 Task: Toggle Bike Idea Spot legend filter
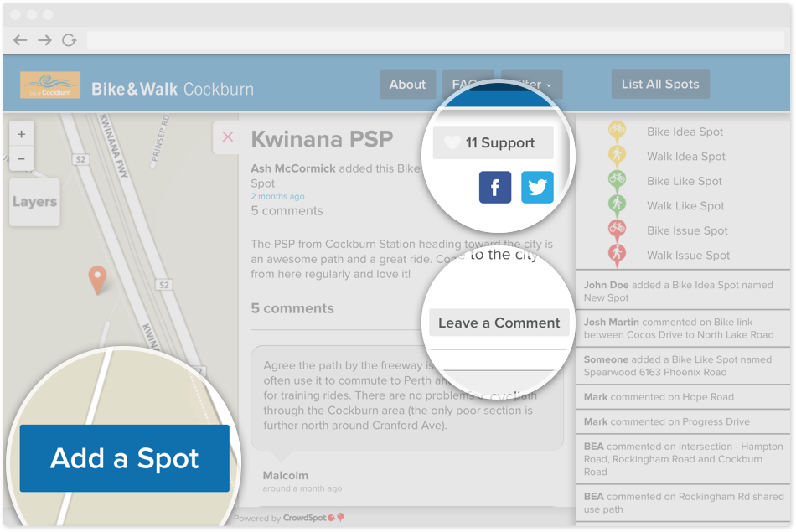(x=668, y=132)
